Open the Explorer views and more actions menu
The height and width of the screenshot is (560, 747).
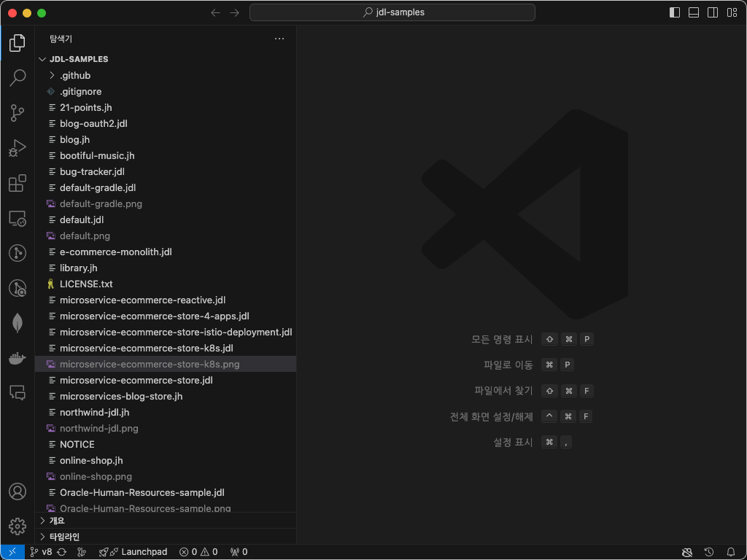pyautogui.click(x=279, y=39)
